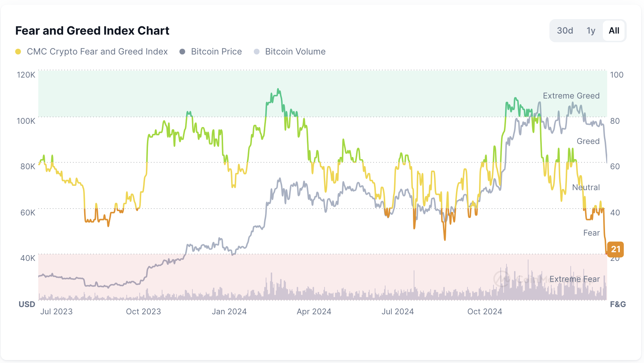The height and width of the screenshot is (363, 644).
Task: Click the light Bitcoin Volume legend dot
Action: pyautogui.click(x=257, y=52)
